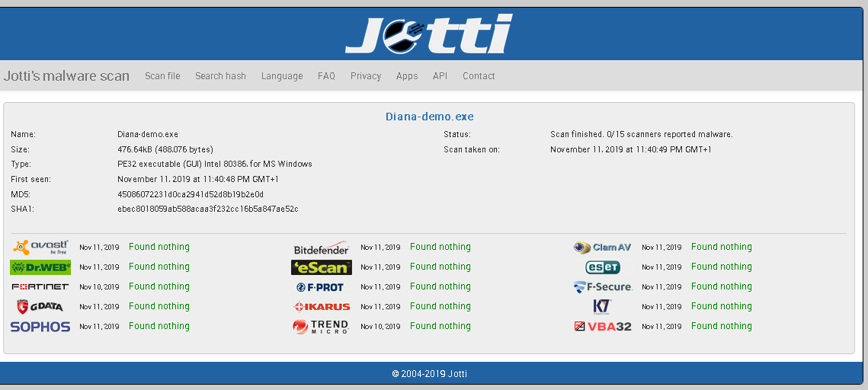Click the Name value Diana-demo.exe
Screen dimensions: 868x390
coord(148,134)
